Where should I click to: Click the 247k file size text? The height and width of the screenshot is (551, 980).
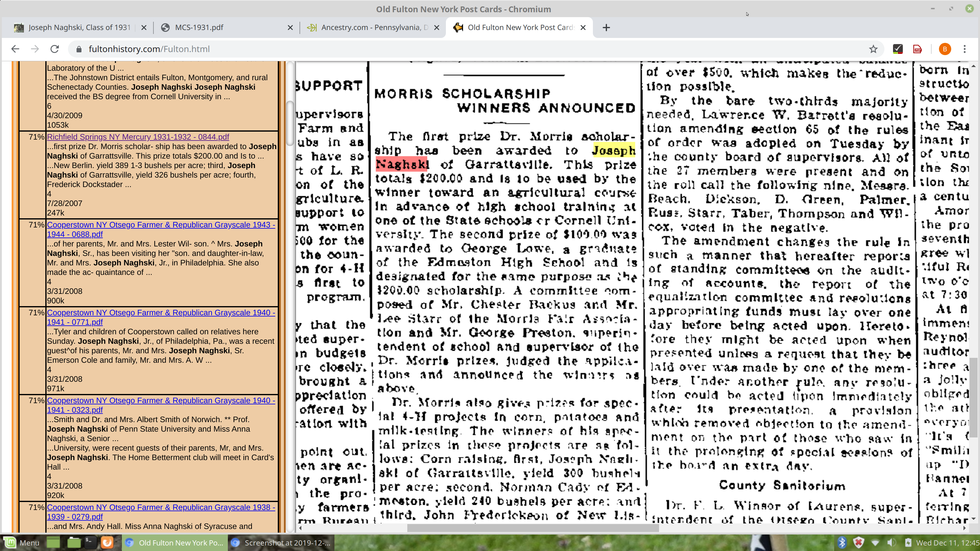click(56, 213)
